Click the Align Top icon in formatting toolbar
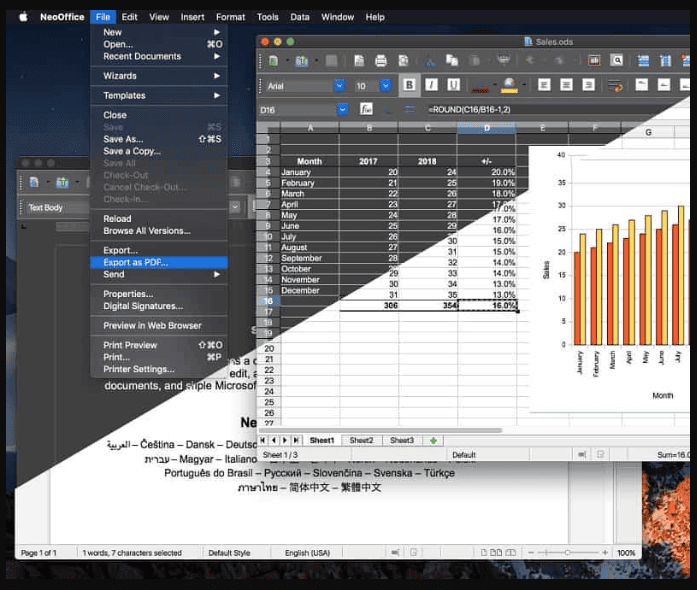The height and width of the screenshot is (590, 697). click(x=641, y=84)
